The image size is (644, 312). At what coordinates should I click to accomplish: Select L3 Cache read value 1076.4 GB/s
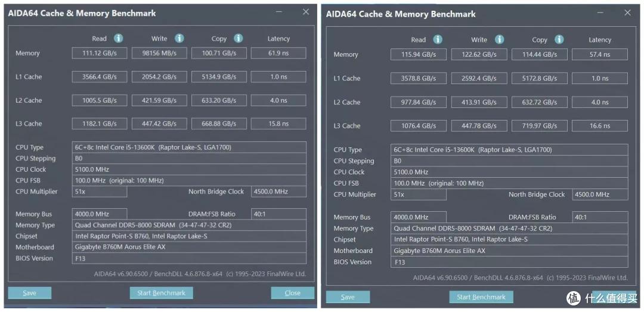point(419,126)
